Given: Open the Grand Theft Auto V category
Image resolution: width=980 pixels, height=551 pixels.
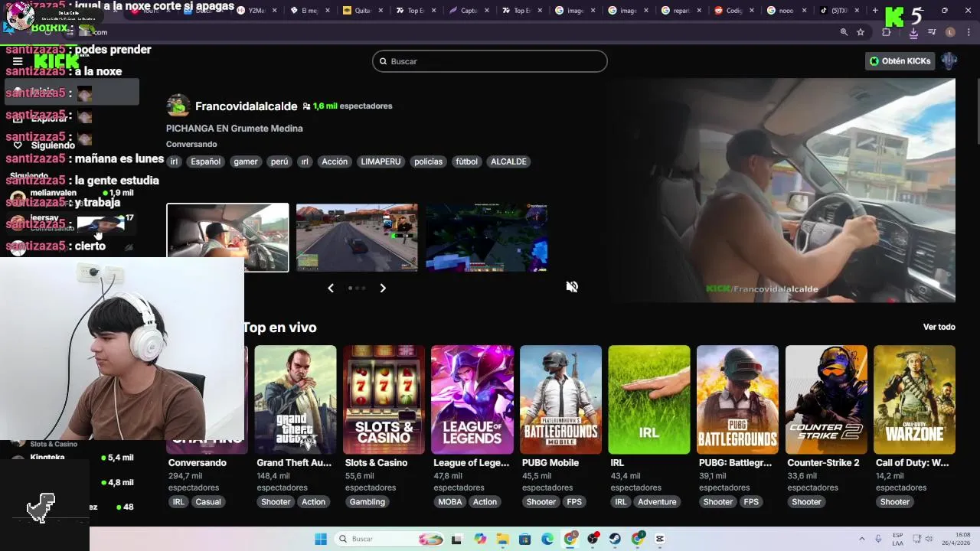Looking at the screenshot, I should pyautogui.click(x=296, y=399).
